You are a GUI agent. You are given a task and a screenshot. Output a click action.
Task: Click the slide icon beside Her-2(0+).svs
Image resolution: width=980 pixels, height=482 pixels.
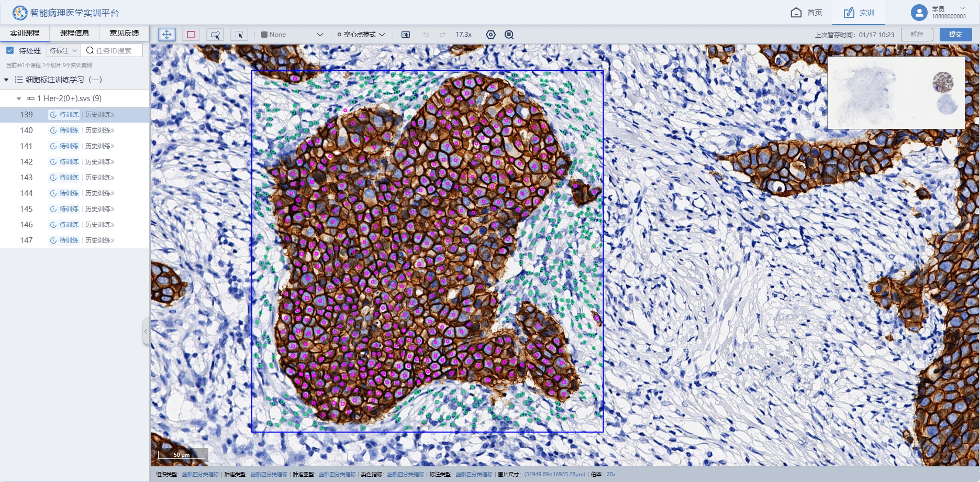coord(31,98)
